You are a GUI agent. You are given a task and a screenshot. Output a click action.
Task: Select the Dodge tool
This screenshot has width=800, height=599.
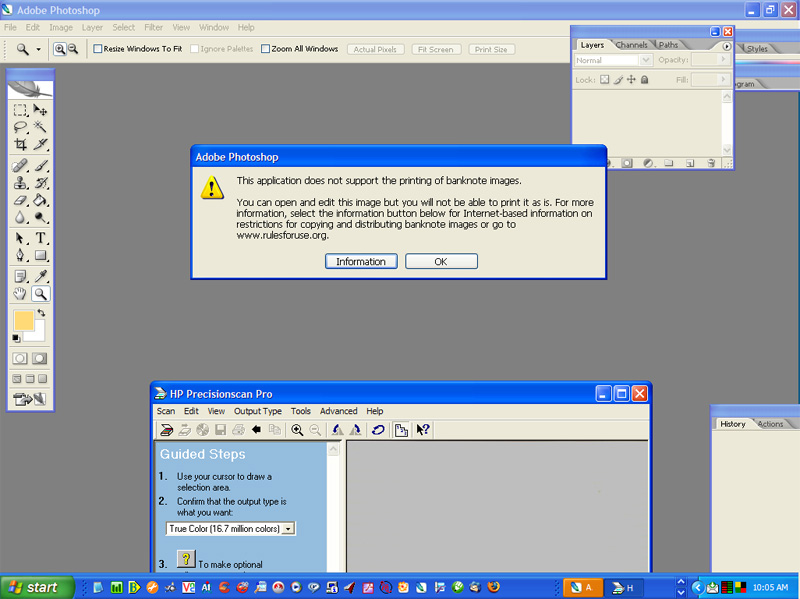click(40, 217)
